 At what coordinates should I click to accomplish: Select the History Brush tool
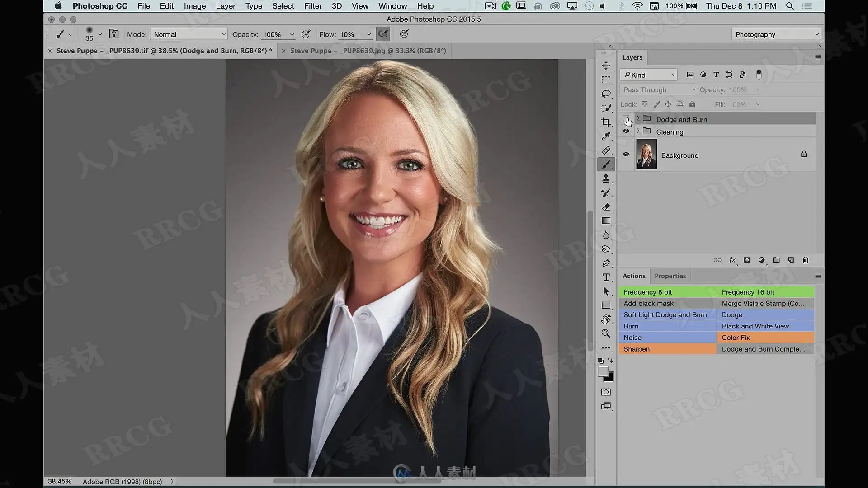coord(606,193)
